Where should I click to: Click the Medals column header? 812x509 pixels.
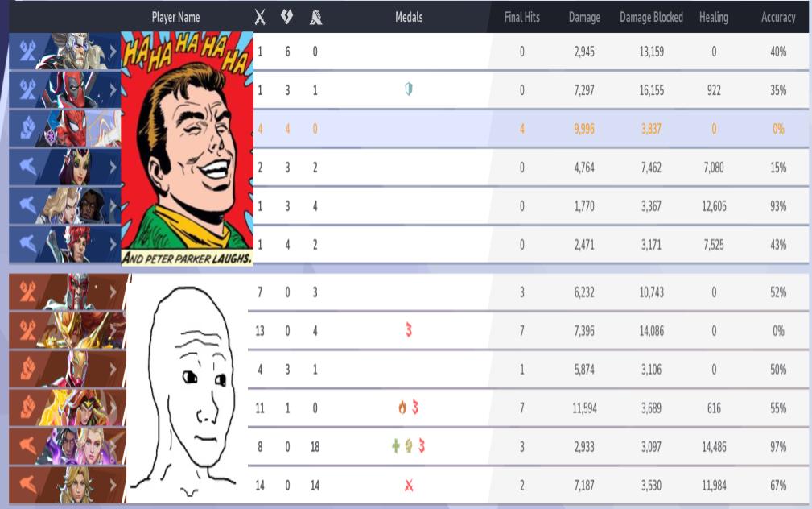tap(409, 17)
